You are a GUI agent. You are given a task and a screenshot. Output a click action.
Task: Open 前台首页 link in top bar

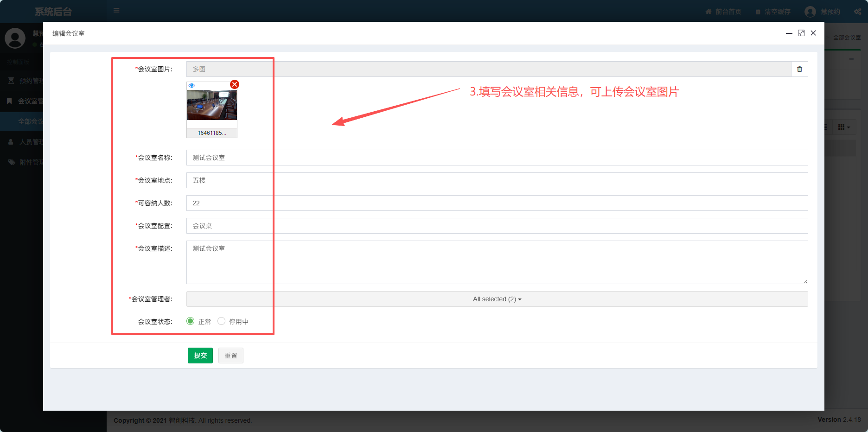click(723, 12)
